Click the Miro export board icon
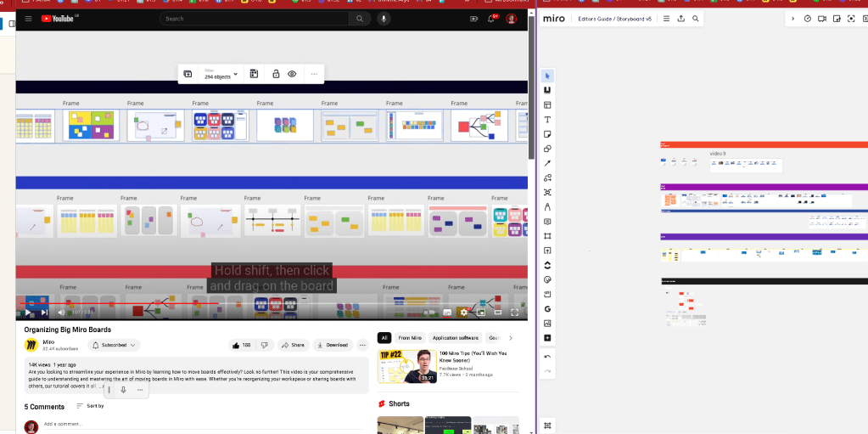The image size is (868, 434). tap(680, 19)
